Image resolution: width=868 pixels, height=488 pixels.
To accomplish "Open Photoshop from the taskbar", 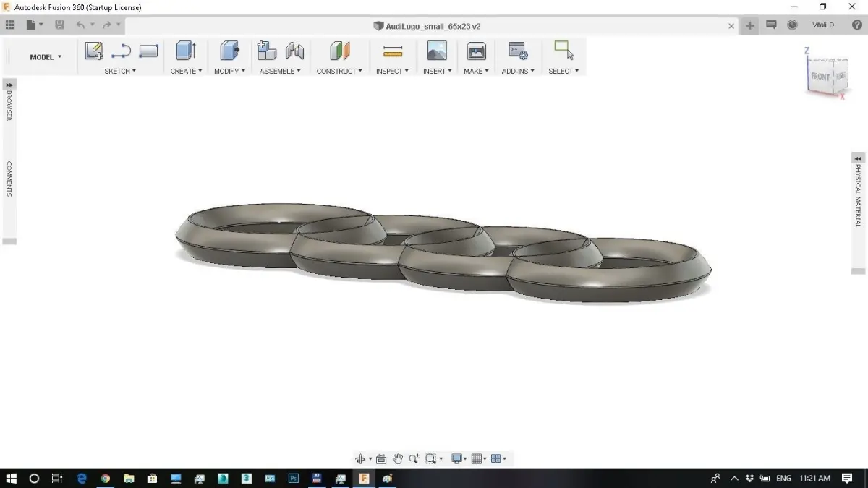I will pyautogui.click(x=294, y=478).
